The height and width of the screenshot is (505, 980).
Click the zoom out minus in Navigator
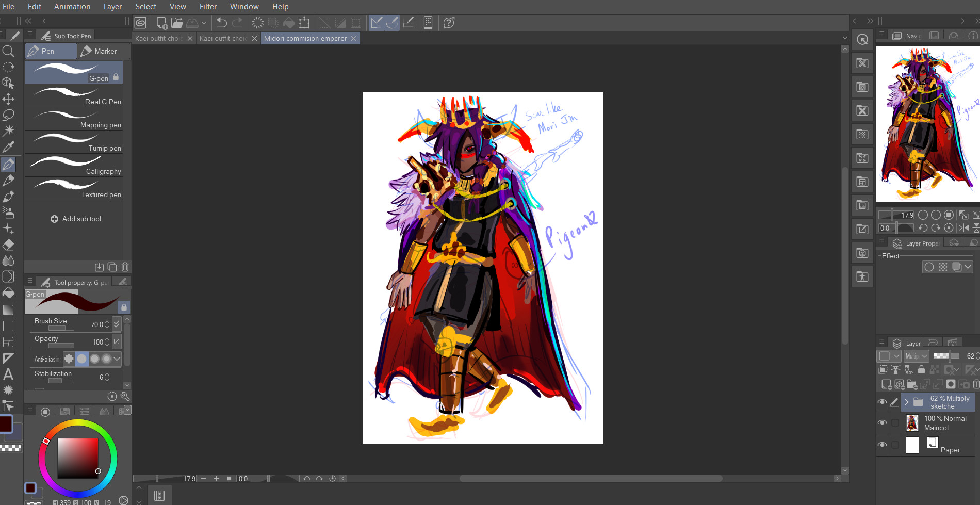coord(923,215)
